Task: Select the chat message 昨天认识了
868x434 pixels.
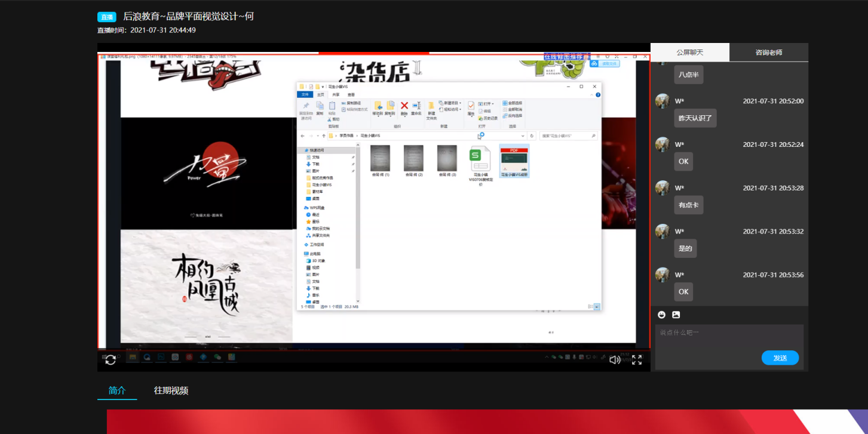Action: [695, 118]
